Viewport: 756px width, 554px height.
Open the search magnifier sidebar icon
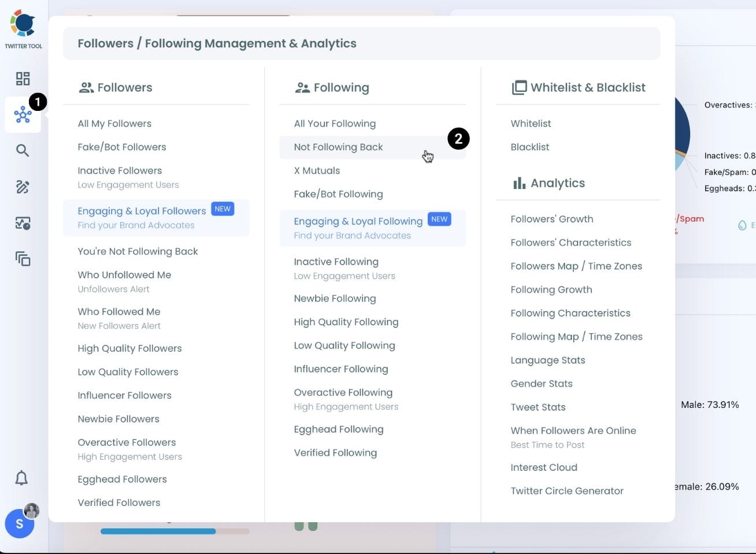coord(23,151)
